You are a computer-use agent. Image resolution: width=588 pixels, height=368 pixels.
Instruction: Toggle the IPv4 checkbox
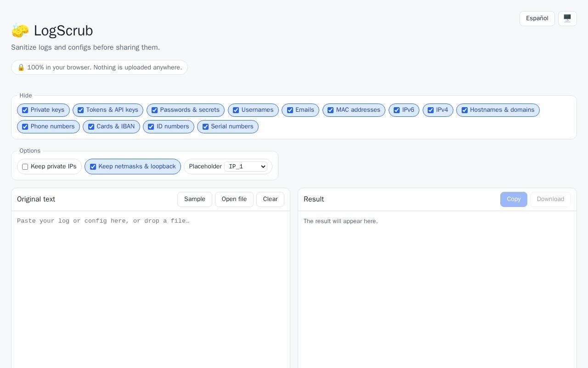click(x=431, y=110)
